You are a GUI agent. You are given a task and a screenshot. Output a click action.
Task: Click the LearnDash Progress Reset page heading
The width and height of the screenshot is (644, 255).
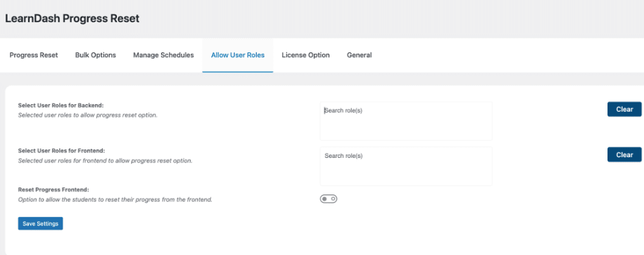pyautogui.click(x=72, y=19)
